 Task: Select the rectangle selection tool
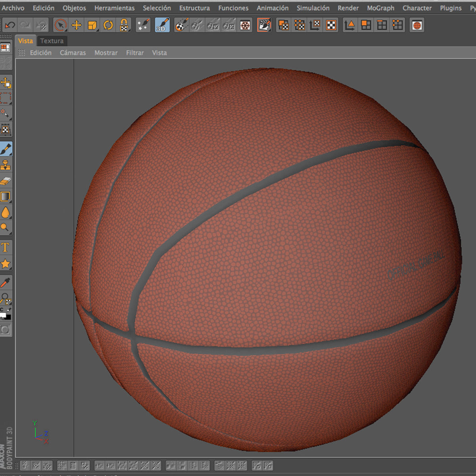coord(6,98)
